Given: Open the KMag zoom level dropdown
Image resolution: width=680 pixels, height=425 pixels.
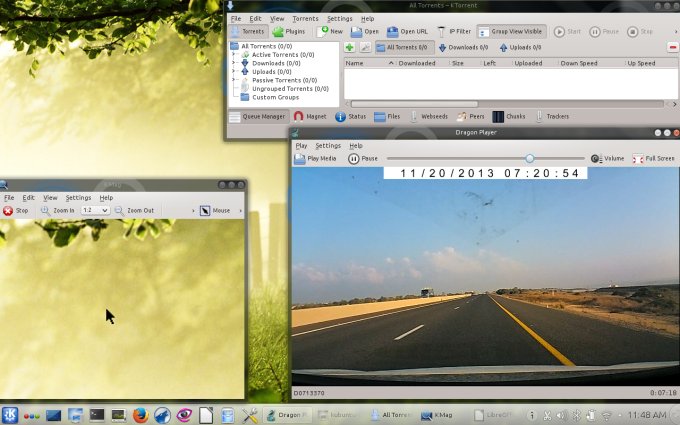Looking at the screenshot, I should coord(95,211).
